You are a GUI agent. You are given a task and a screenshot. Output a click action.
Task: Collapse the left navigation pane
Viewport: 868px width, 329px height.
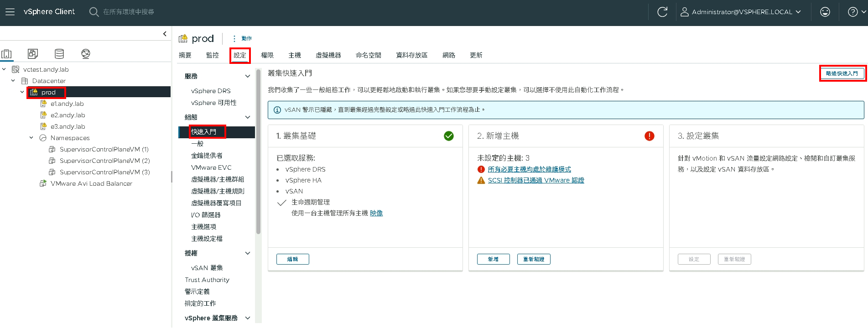pyautogui.click(x=165, y=34)
